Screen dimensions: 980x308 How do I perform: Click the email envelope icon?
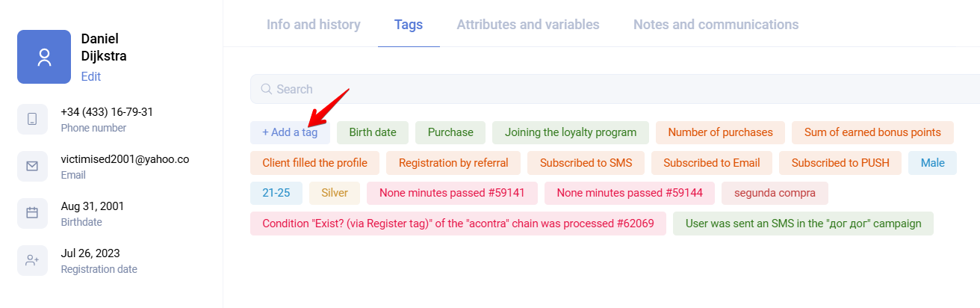tap(32, 166)
